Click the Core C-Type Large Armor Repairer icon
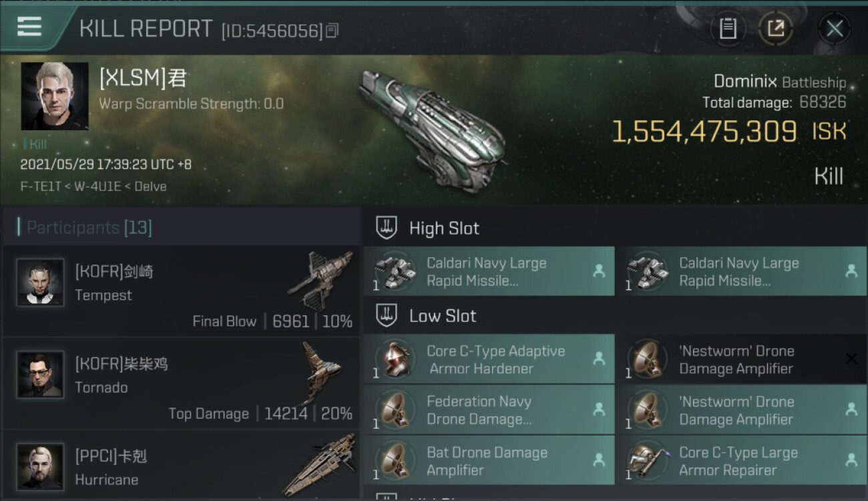This screenshot has width=868, height=501. [646, 461]
